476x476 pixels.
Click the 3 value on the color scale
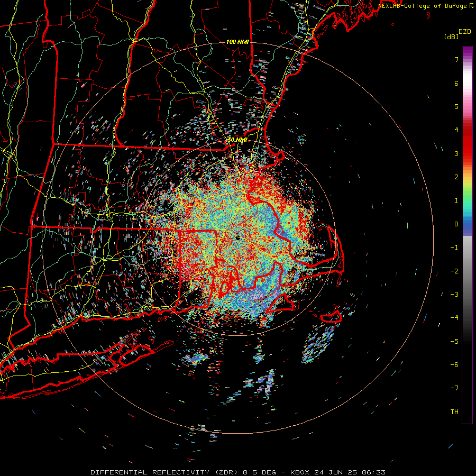456,153
